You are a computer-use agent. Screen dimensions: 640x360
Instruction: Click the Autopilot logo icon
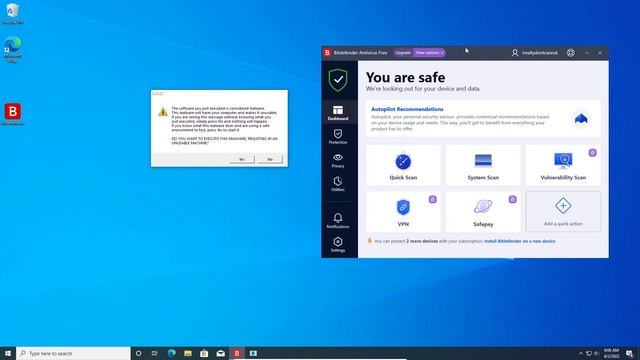coord(581,119)
